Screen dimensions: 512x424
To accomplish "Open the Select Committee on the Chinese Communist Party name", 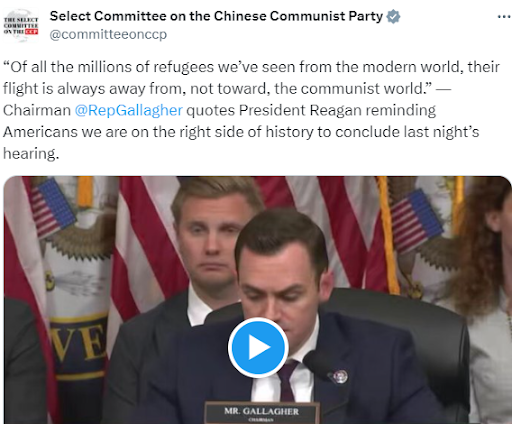I will tap(216, 16).
